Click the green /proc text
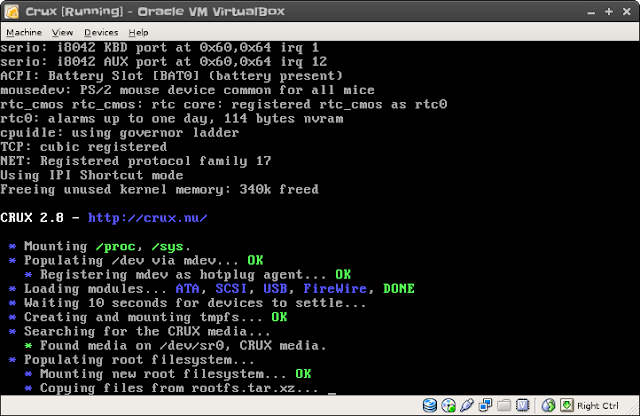 pyautogui.click(x=116, y=247)
